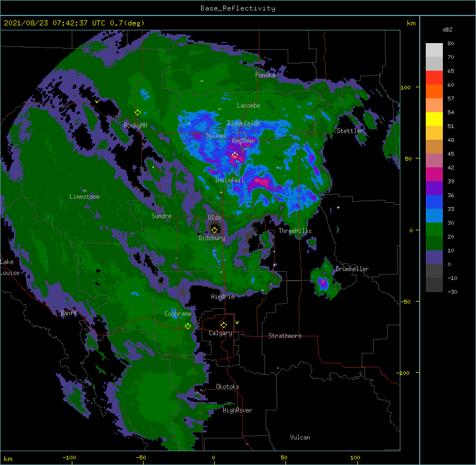Click the orange 60-57 dBZ legend swatch
Image resolution: width=476 pixels, height=465 pixels.
pyautogui.click(x=434, y=92)
